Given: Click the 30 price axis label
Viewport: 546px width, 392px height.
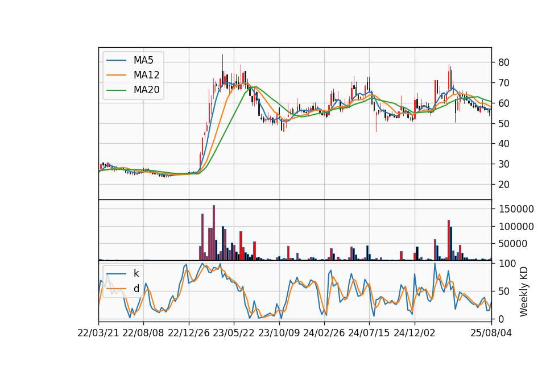Looking at the screenshot, I should click(504, 164).
